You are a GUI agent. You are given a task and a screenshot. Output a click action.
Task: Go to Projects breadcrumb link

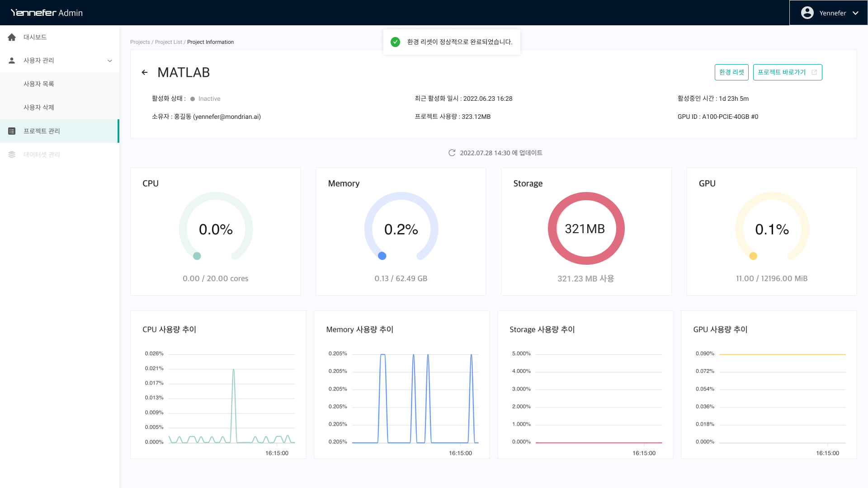click(x=140, y=42)
